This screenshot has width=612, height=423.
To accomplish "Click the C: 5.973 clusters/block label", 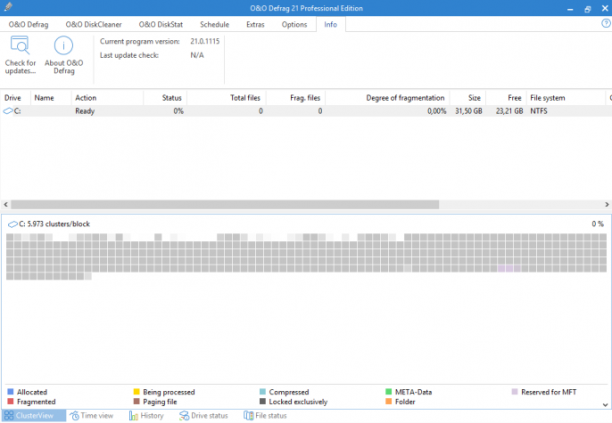I will point(54,224).
